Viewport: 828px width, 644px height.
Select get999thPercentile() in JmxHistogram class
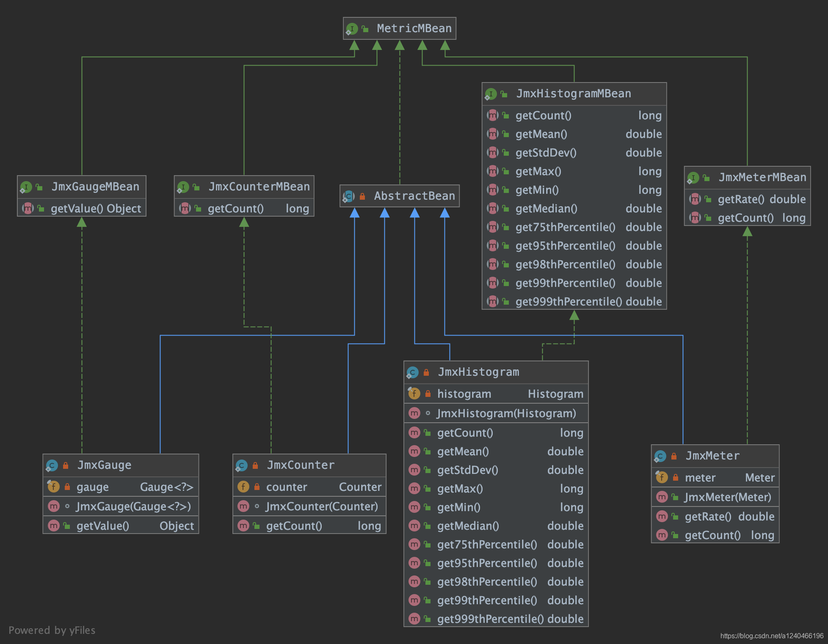490,619
